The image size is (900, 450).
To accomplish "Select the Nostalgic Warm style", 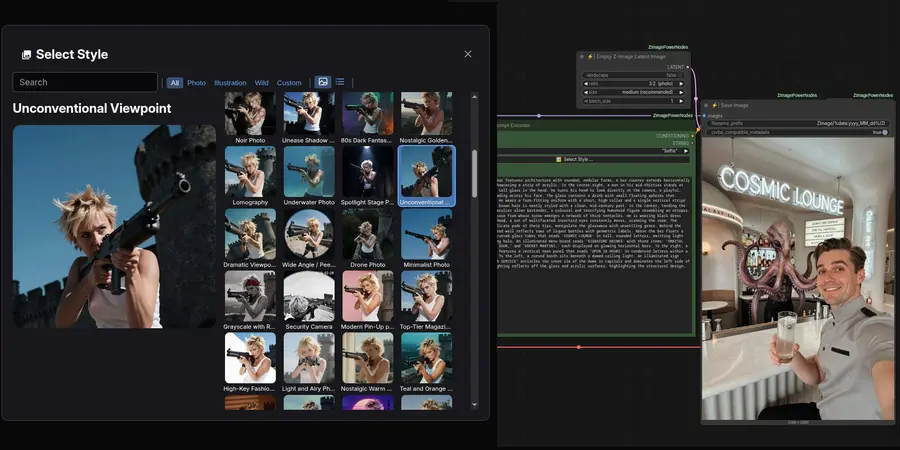I will tap(368, 358).
